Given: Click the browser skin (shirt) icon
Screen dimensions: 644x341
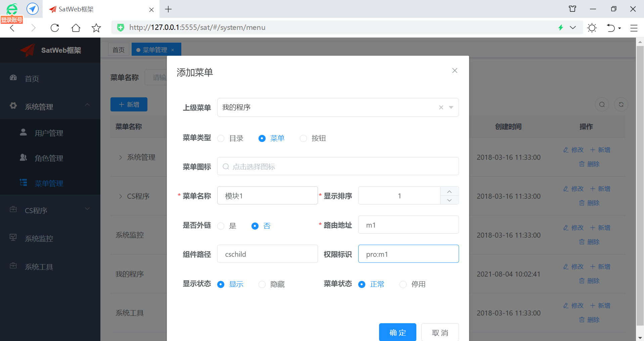Looking at the screenshot, I should pyautogui.click(x=572, y=9).
